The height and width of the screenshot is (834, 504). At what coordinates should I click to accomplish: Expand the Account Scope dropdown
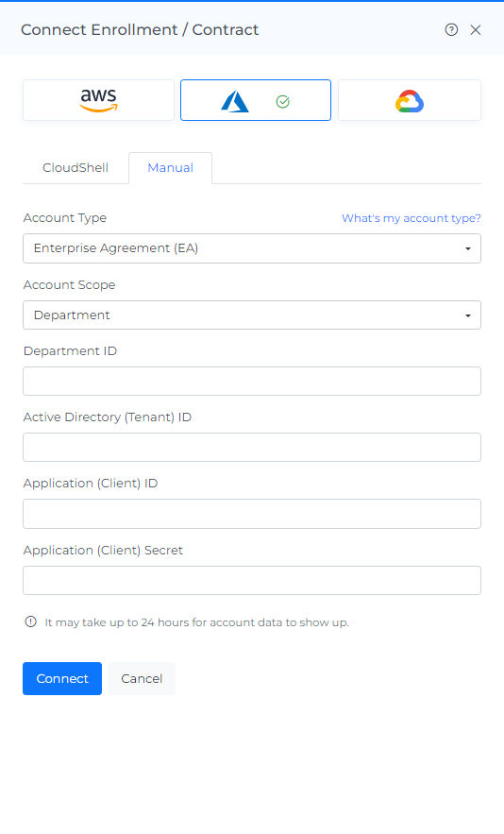point(252,315)
